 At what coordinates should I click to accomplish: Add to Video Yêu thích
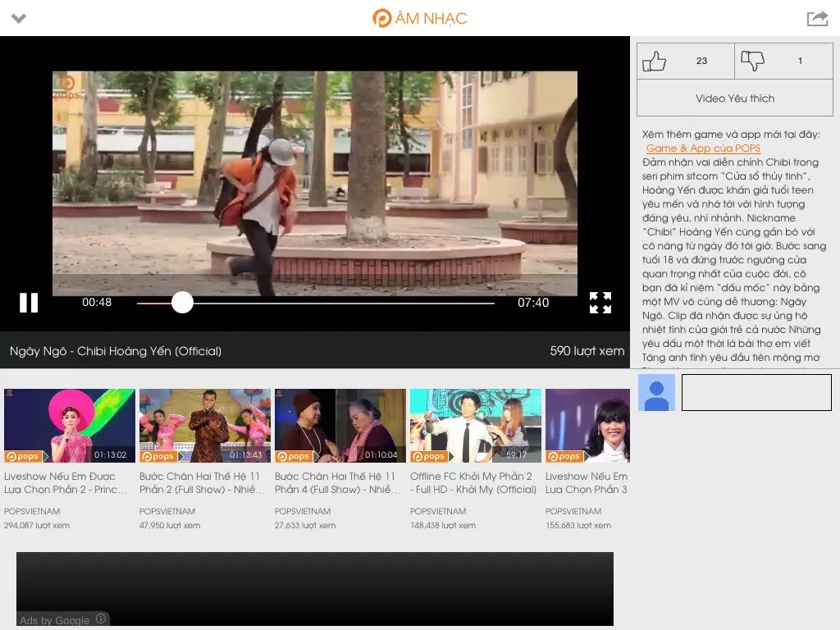pyautogui.click(x=734, y=98)
